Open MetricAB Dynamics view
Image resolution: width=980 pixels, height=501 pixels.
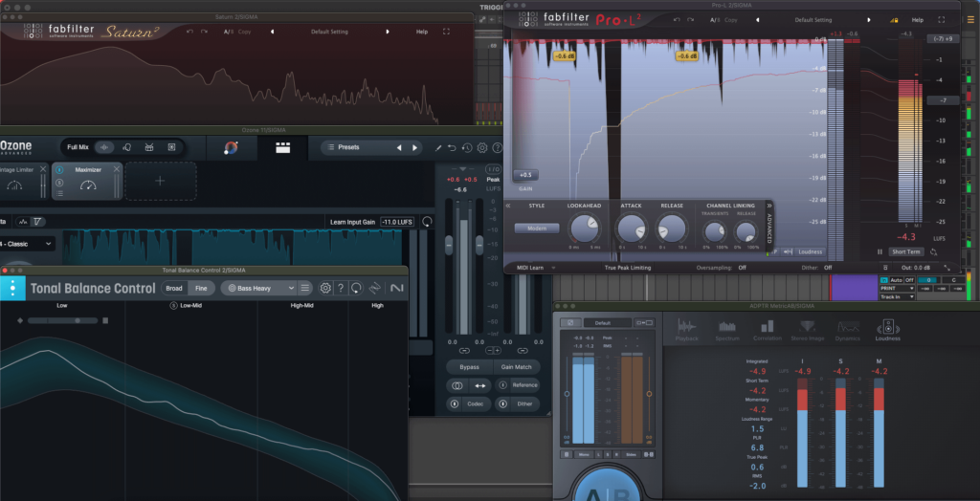click(x=848, y=331)
